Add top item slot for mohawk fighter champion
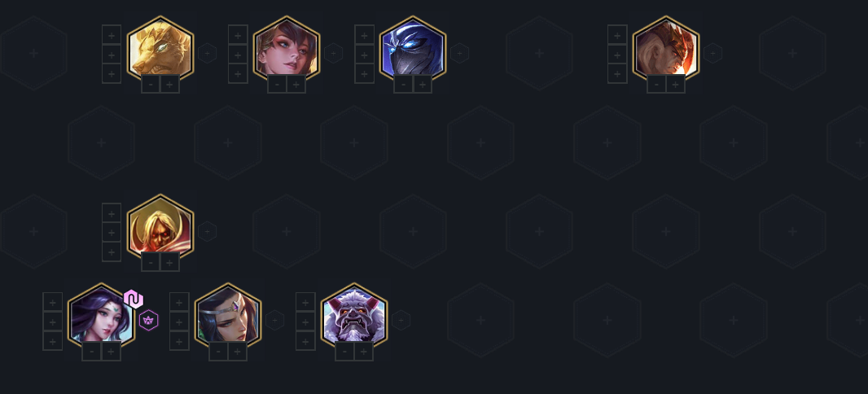868x394 pixels. click(617, 35)
